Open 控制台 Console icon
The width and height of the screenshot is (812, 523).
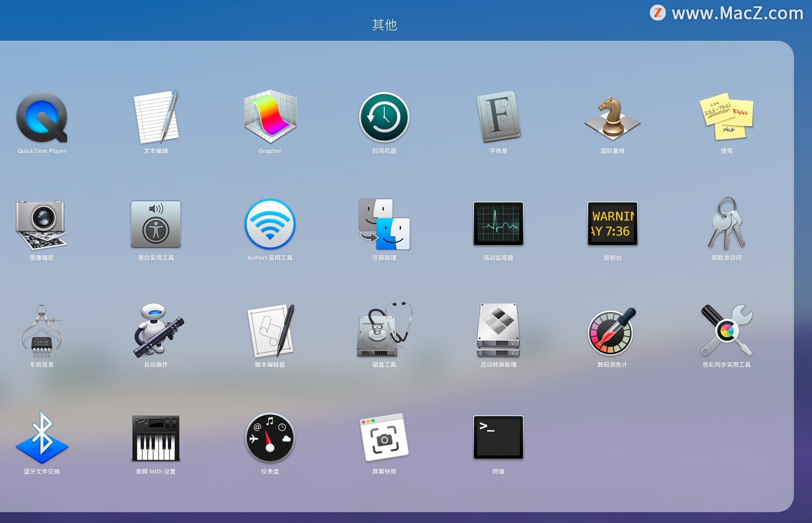tap(613, 224)
